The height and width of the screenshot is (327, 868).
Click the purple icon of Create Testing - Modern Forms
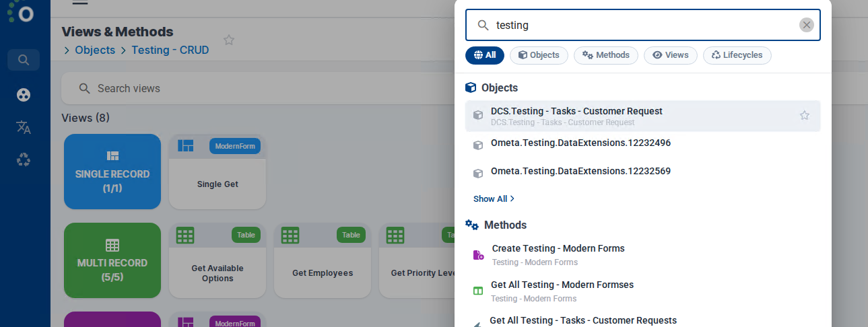pyautogui.click(x=479, y=254)
